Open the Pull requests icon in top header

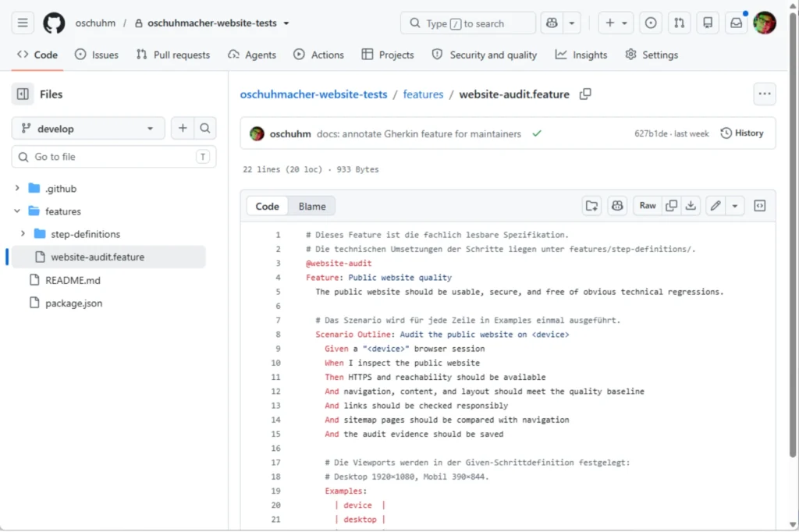click(680, 23)
